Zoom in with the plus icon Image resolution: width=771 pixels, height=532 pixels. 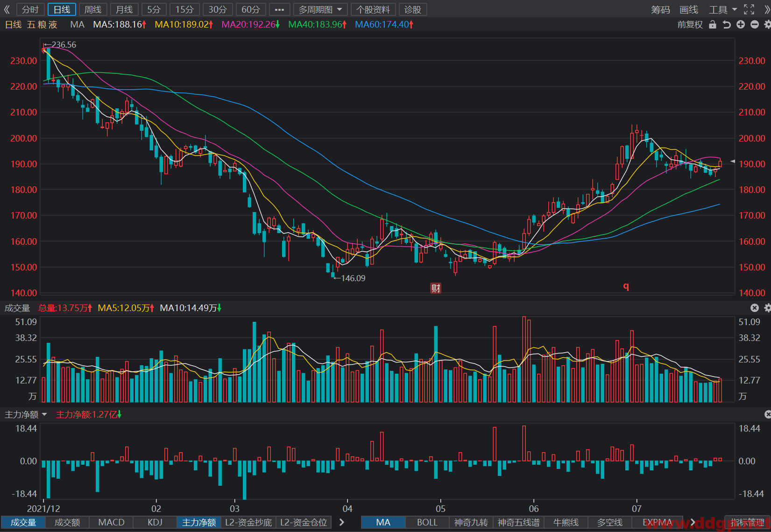(741, 25)
